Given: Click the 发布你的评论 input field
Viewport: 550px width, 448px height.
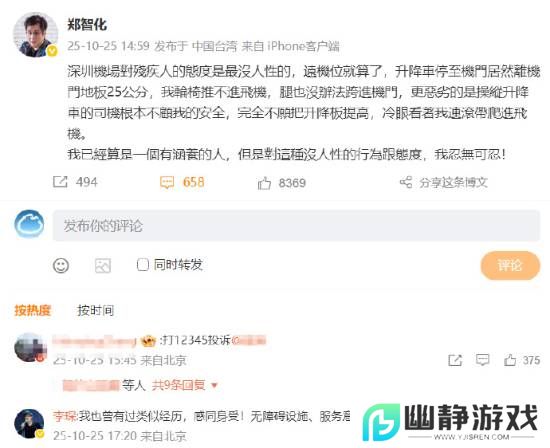Looking at the screenshot, I should point(296,226).
